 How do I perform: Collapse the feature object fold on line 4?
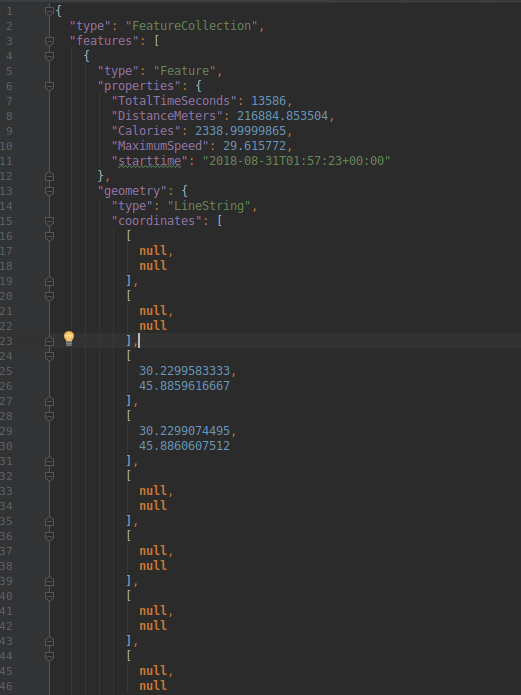pos(50,56)
